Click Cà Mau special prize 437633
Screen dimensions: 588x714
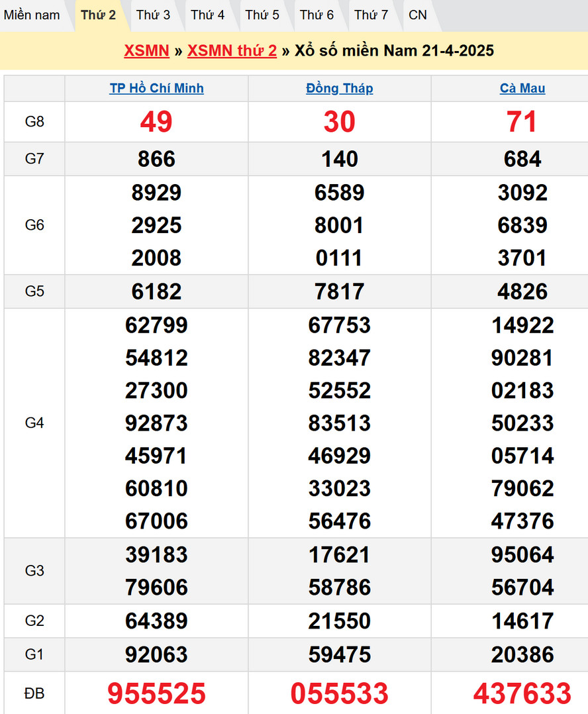pos(522,693)
